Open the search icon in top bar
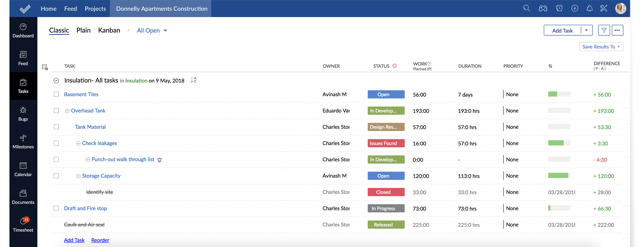Screen dimensions: 644x247 [x=526, y=8]
